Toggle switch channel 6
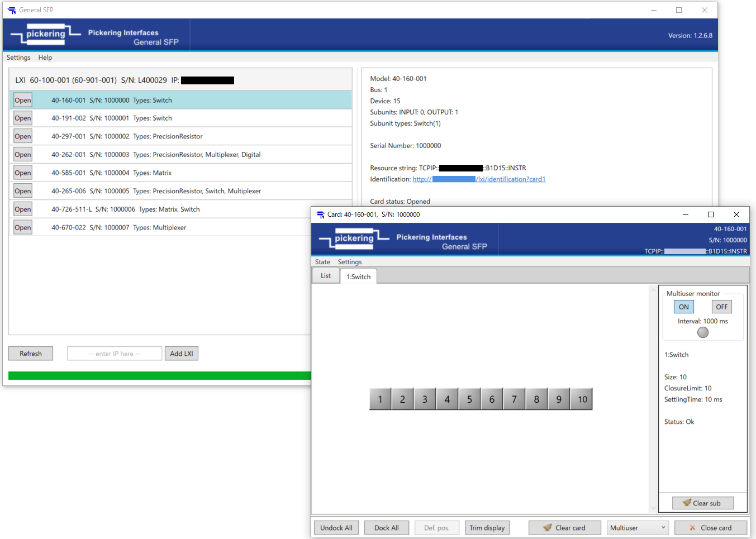The height and width of the screenshot is (539, 756). [x=492, y=399]
